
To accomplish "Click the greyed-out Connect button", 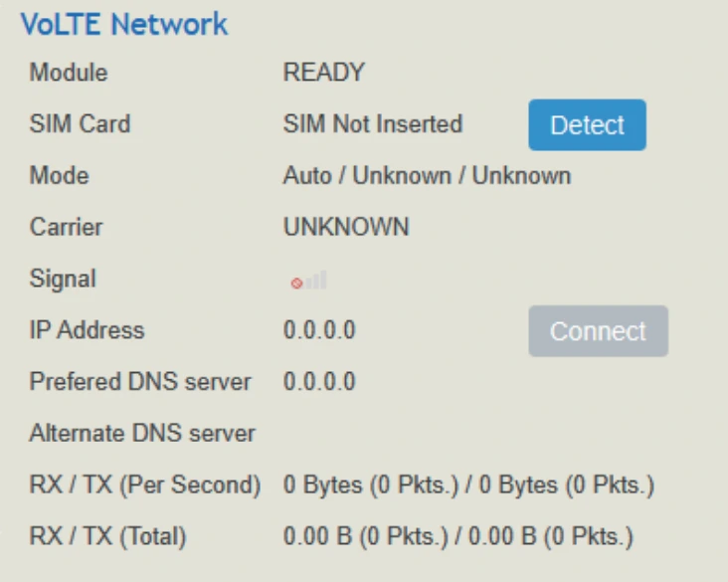I will 598,331.
